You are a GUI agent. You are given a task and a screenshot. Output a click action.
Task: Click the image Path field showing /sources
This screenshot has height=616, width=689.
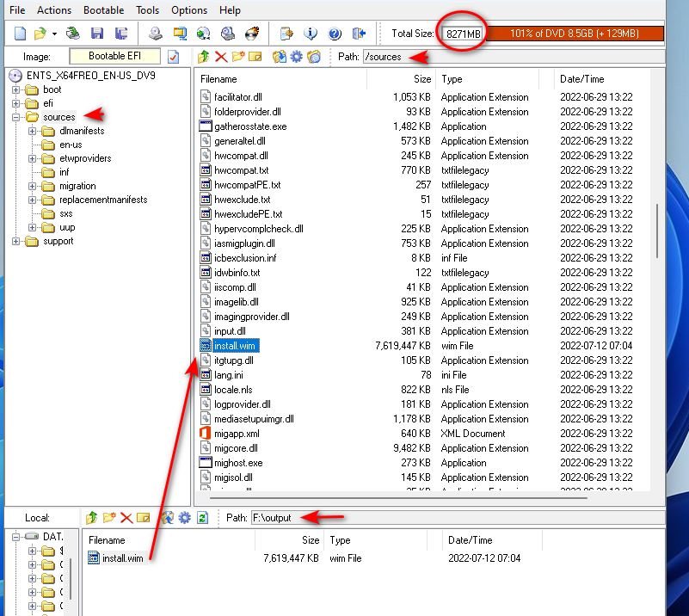(514, 57)
